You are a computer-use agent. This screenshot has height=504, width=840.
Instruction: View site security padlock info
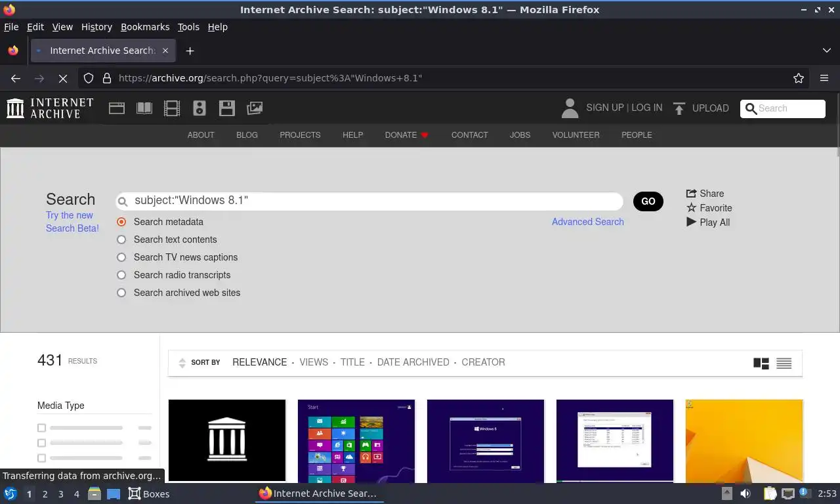[x=107, y=78]
